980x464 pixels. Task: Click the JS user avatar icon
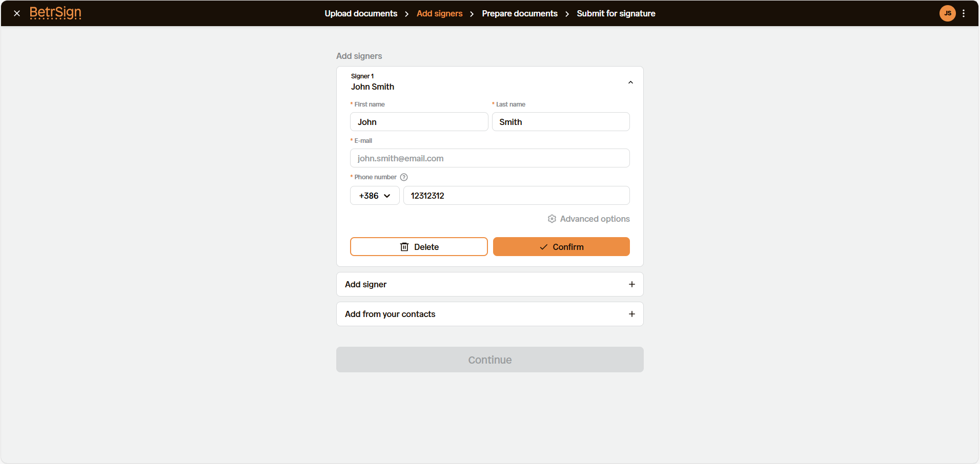pos(948,13)
